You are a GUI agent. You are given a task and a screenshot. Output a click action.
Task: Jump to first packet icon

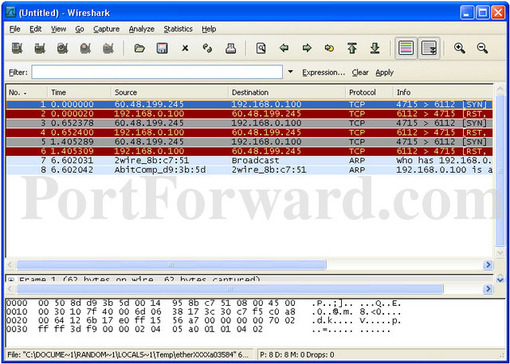pos(352,48)
